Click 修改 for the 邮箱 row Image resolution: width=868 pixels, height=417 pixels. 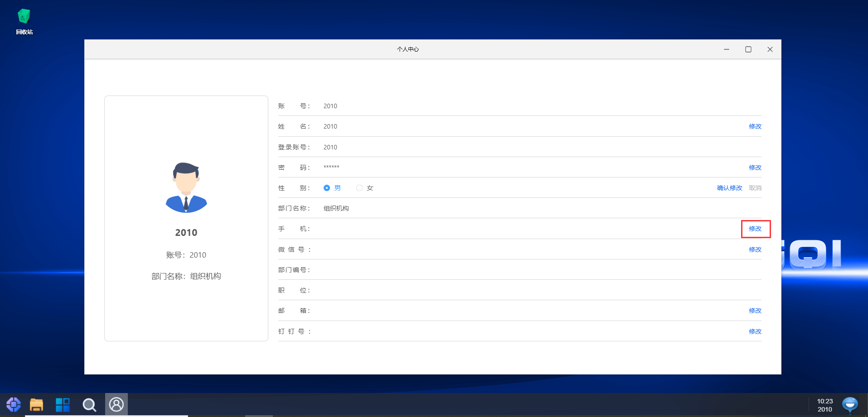point(755,311)
